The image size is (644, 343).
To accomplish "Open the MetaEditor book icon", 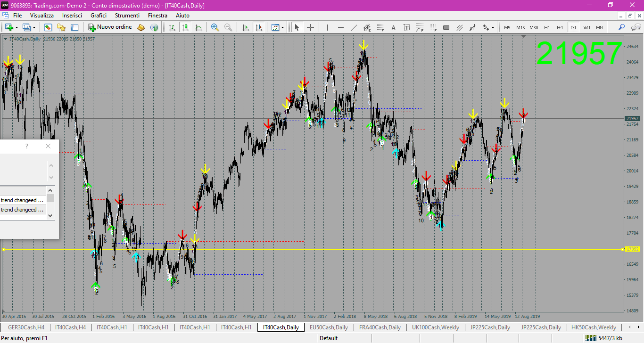I will 141,27.
